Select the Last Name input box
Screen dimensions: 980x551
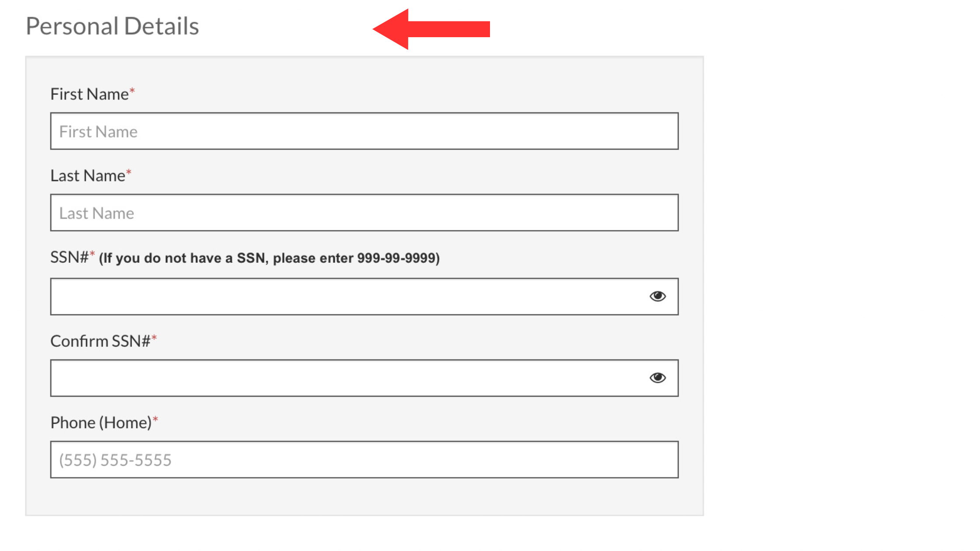click(364, 213)
